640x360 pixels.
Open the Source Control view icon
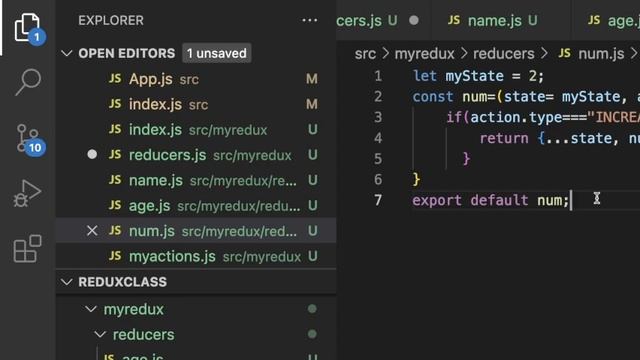(28, 139)
